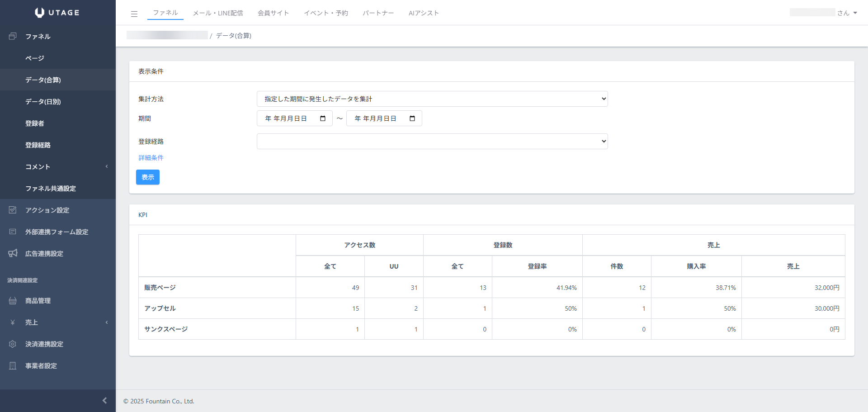This screenshot has height=412, width=868.
Task: Open the end date calendar picker
Action: [412, 118]
